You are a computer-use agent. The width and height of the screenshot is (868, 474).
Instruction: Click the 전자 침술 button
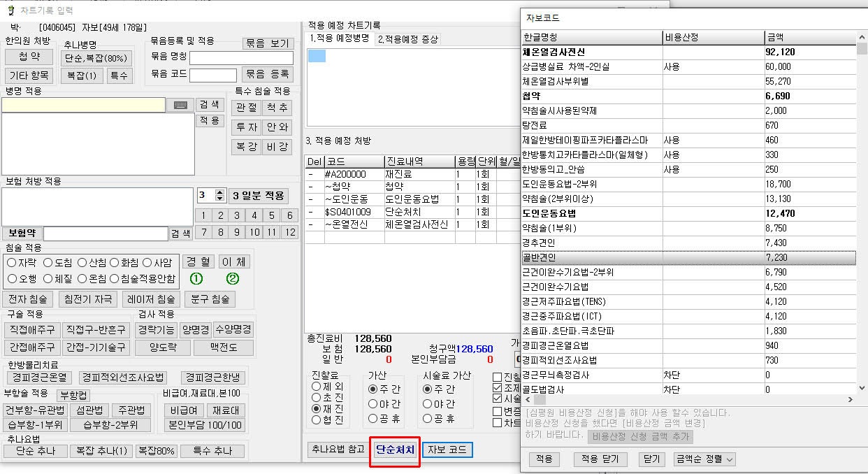pyautogui.click(x=29, y=299)
